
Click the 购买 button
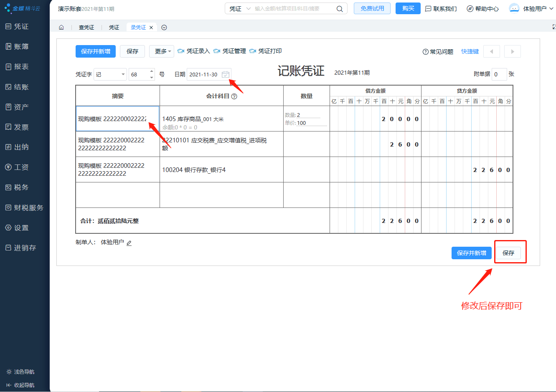408,8
